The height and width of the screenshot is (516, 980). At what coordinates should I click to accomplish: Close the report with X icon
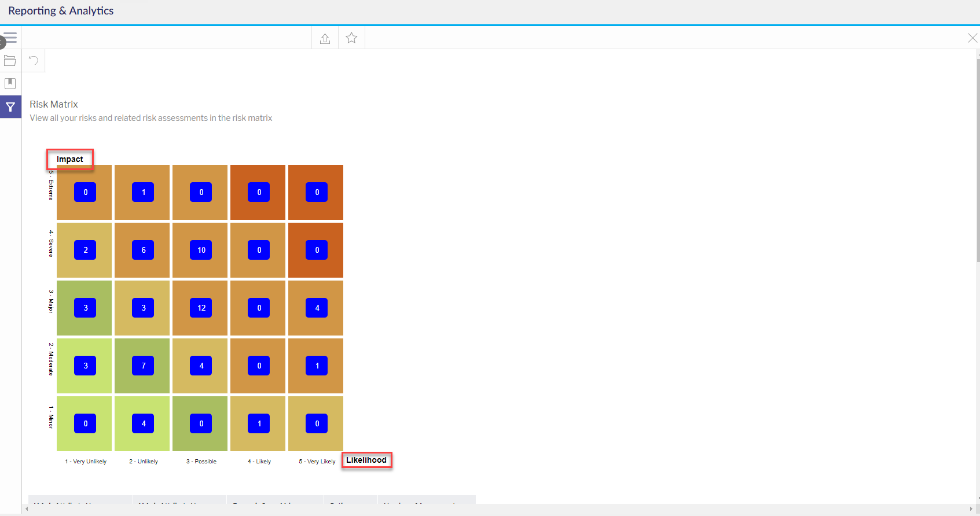click(972, 38)
